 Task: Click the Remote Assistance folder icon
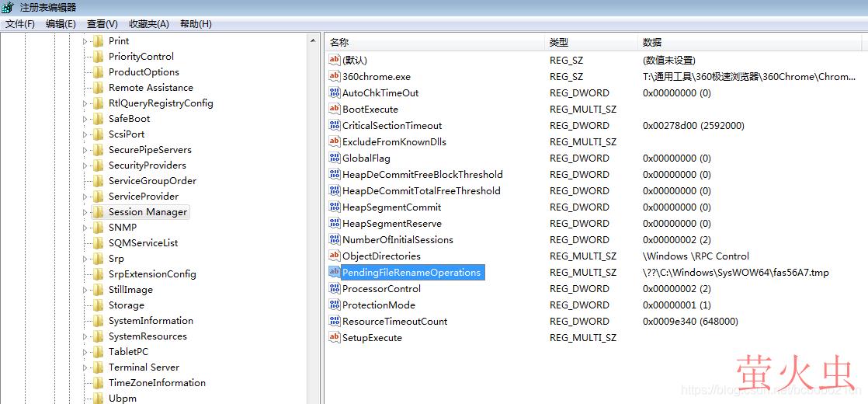99,88
